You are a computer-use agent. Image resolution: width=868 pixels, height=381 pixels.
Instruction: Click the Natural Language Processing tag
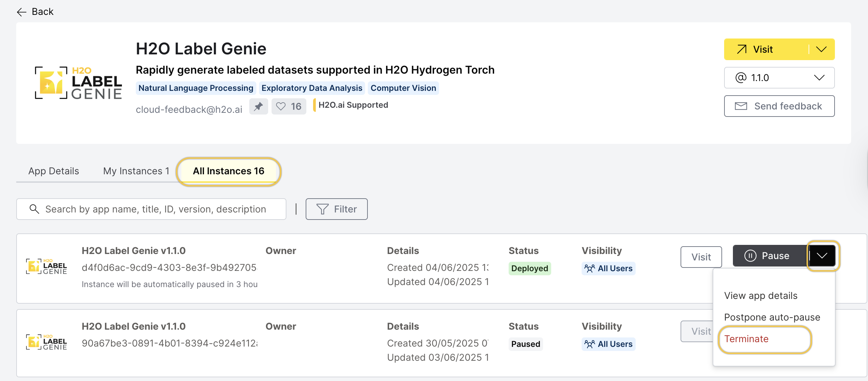point(196,88)
